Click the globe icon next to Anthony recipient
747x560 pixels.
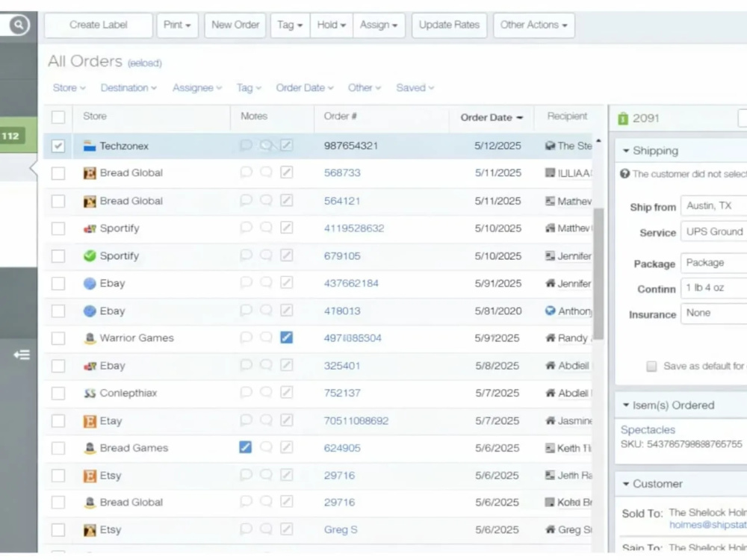coord(551,311)
